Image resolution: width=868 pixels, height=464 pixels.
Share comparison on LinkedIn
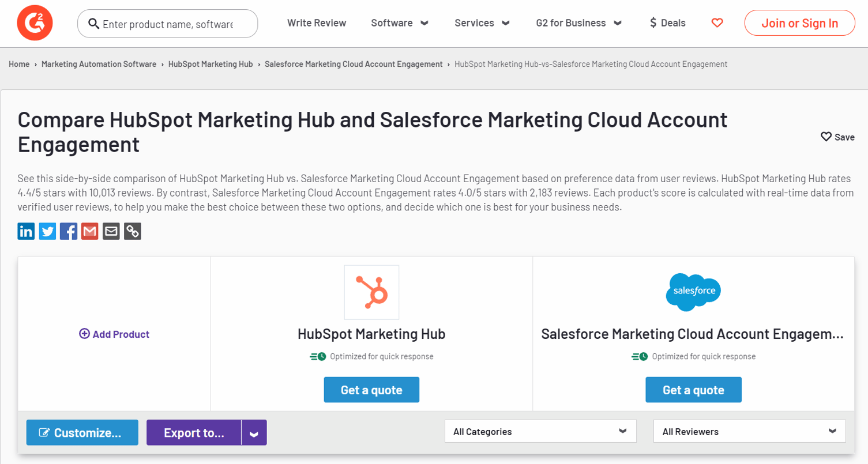(x=25, y=231)
